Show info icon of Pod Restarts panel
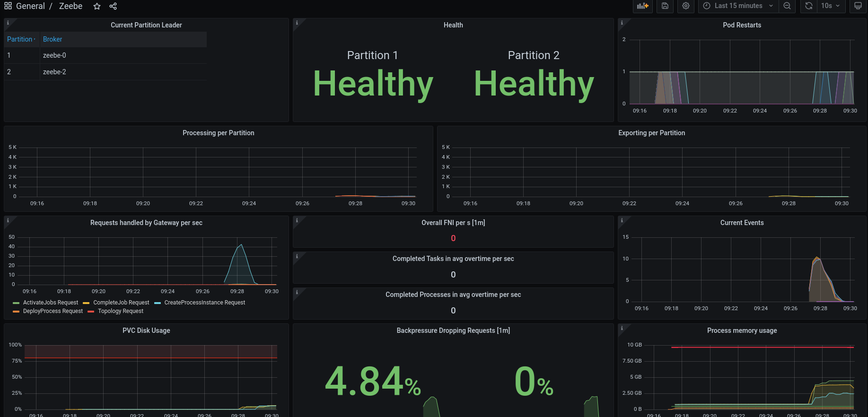The image size is (868, 417). coord(622,23)
